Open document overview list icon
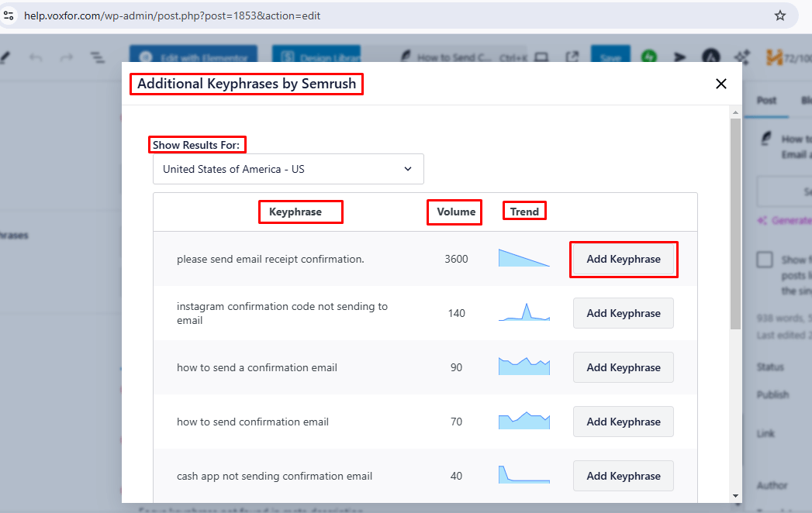 point(98,57)
